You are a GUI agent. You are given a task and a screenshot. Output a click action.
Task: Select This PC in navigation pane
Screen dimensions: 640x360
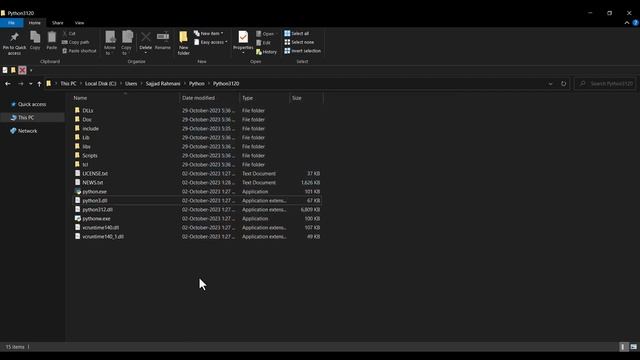(x=26, y=118)
